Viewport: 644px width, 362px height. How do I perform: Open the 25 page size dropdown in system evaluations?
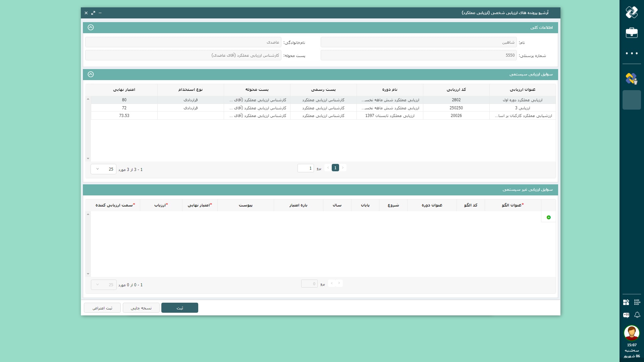click(x=103, y=169)
